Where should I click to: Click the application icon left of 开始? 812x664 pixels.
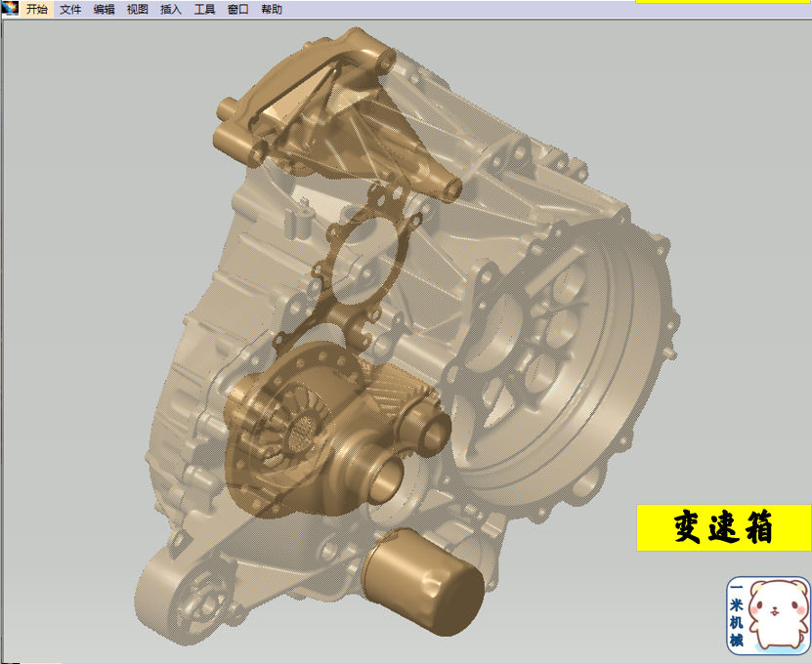click(x=10, y=8)
